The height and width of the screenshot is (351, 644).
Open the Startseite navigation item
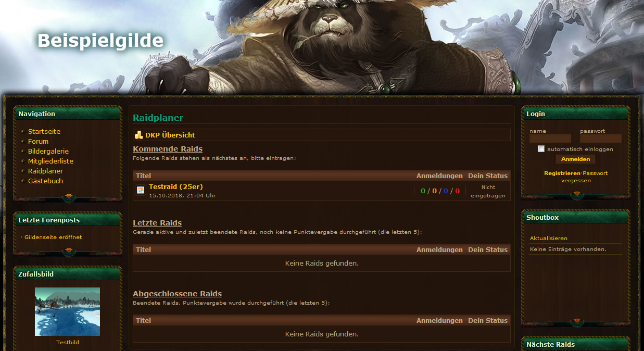(x=44, y=131)
